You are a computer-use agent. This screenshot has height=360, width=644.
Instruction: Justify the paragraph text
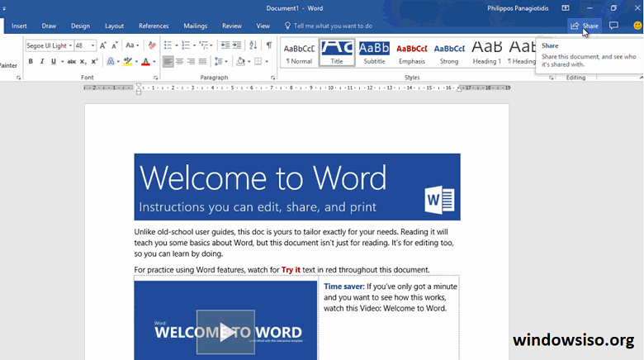(x=202, y=61)
